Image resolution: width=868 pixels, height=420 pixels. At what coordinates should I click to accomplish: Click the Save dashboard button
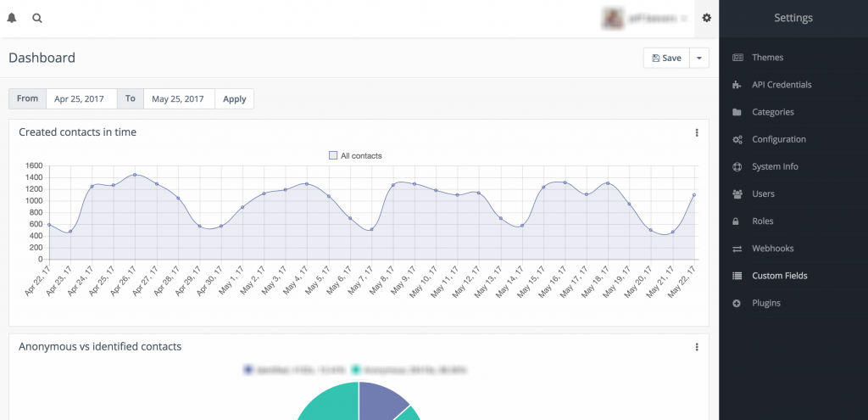click(666, 58)
